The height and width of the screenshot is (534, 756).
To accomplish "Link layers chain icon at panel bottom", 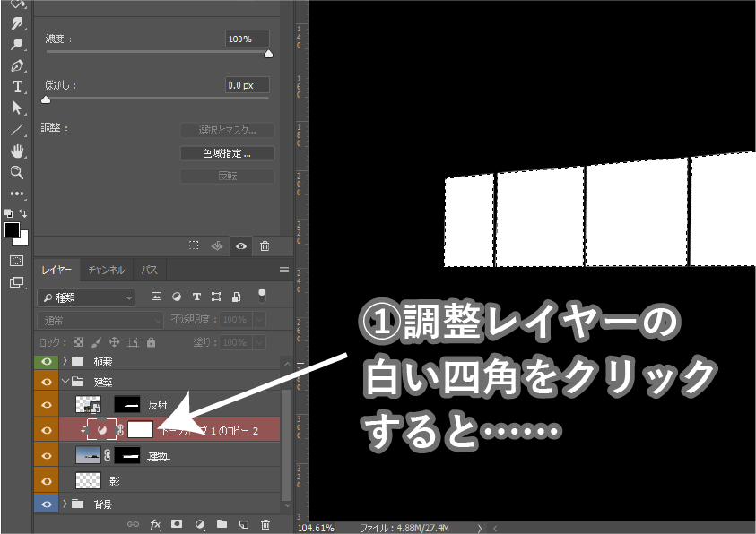I will (x=133, y=524).
